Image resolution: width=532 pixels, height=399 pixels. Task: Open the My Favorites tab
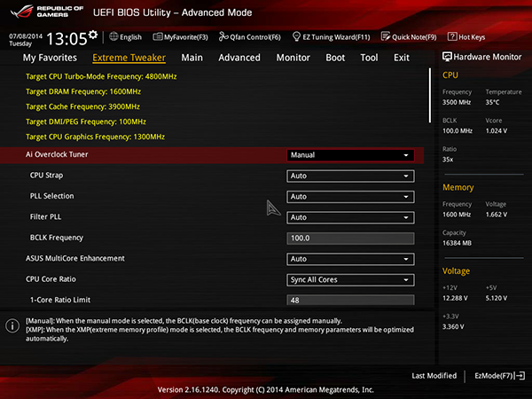click(50, 58)
